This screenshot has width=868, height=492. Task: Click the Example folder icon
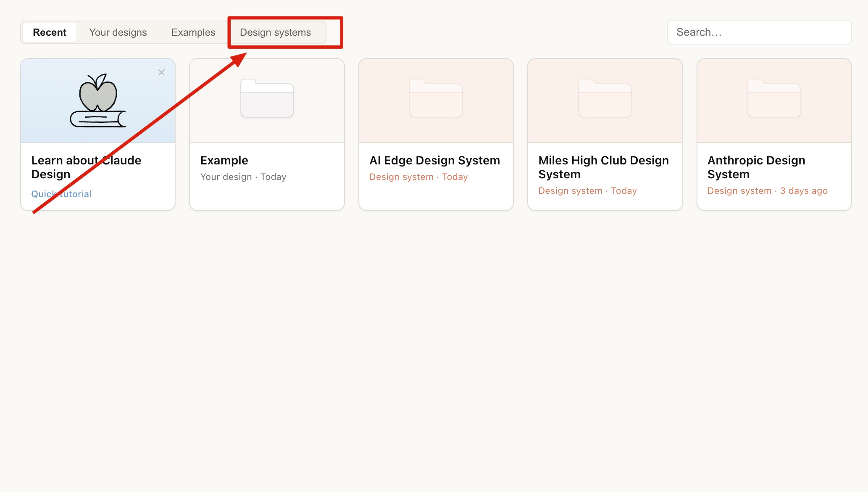[x=267, y=99]
